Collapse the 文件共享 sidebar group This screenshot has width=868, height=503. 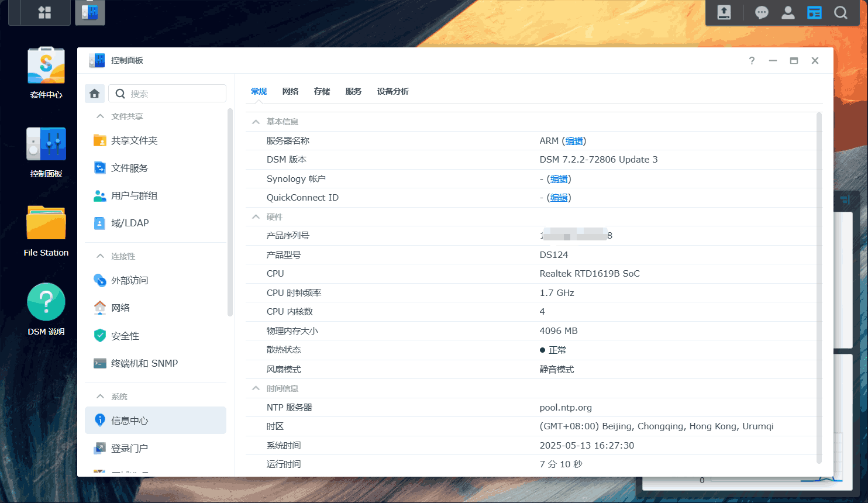coord(101,116)
